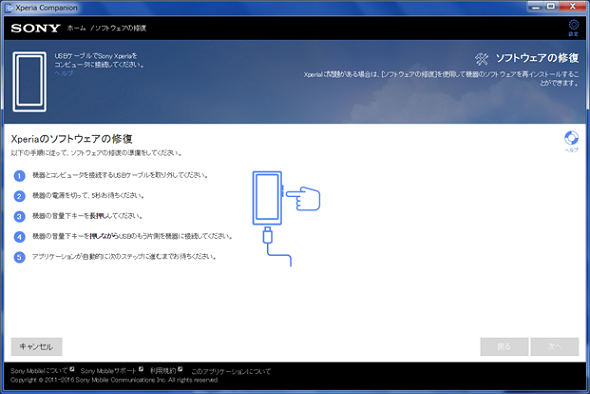Click the copyright notice text in footer
Screen dimensions: 590x394
(114, 380)
